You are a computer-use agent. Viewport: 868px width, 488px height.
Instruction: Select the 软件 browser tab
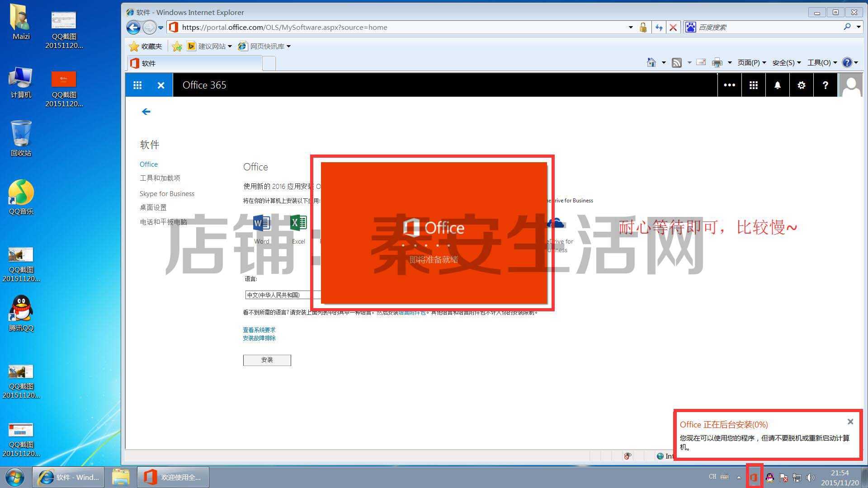194,63
